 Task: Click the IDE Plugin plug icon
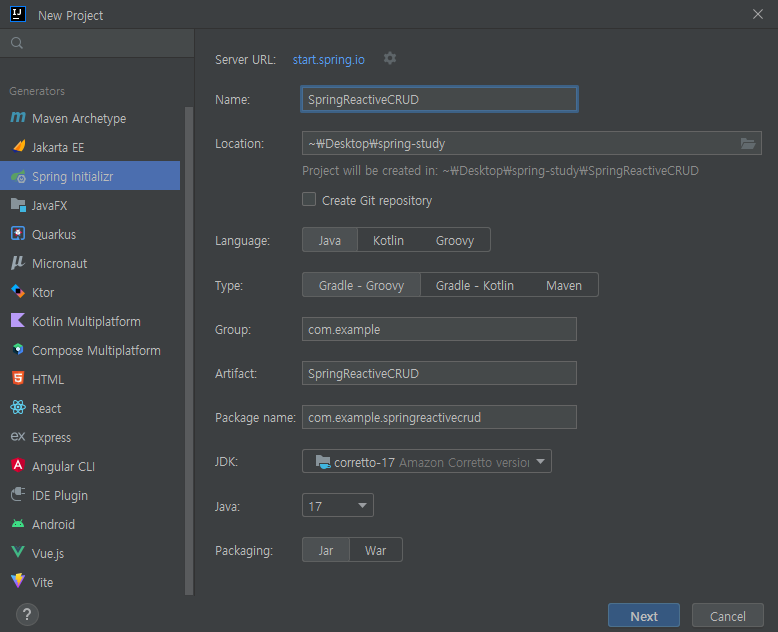tap(18, 494)
